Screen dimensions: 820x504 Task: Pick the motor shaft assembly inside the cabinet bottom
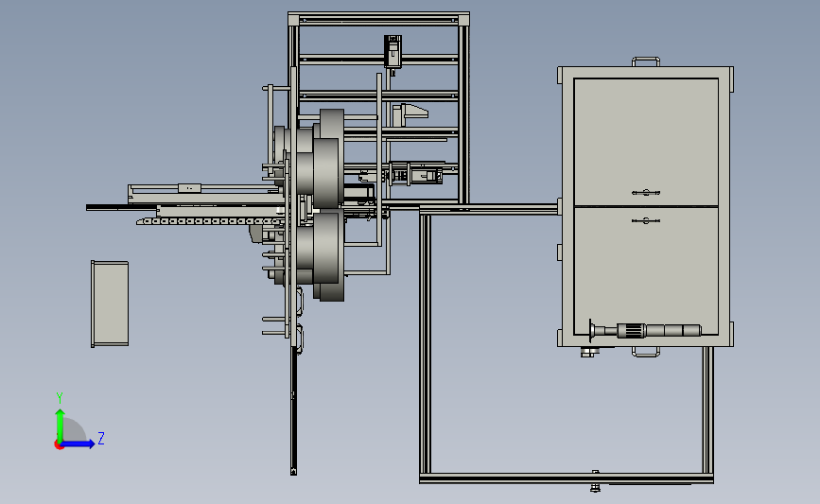click(645, 331)
